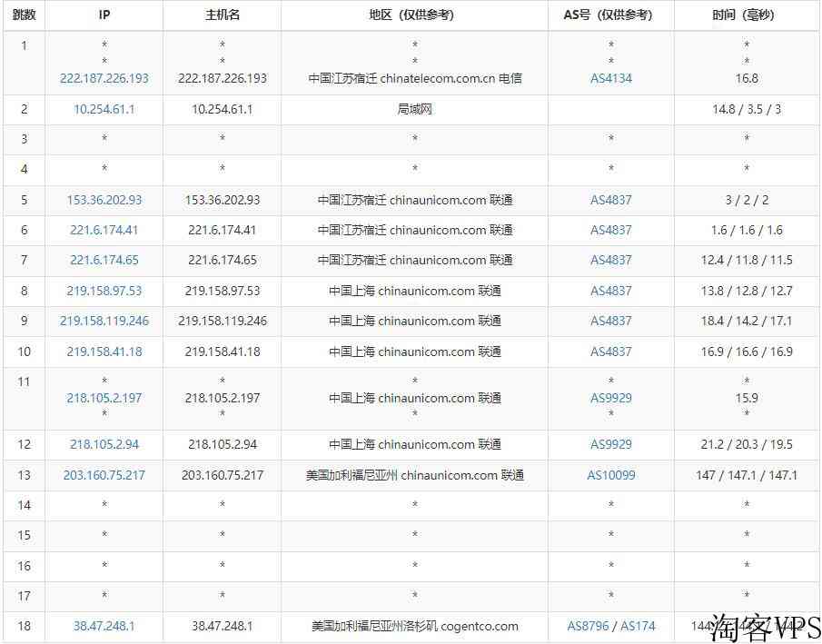Screen dimensions: 822x644
Task: Open the AS9929 link in hop 11
Action: point(611,398)
